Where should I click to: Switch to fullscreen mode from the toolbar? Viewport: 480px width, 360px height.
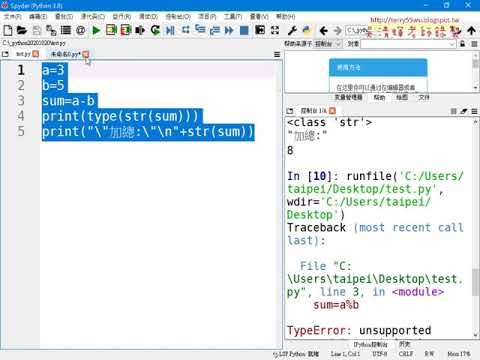click(x=275, y=30)
